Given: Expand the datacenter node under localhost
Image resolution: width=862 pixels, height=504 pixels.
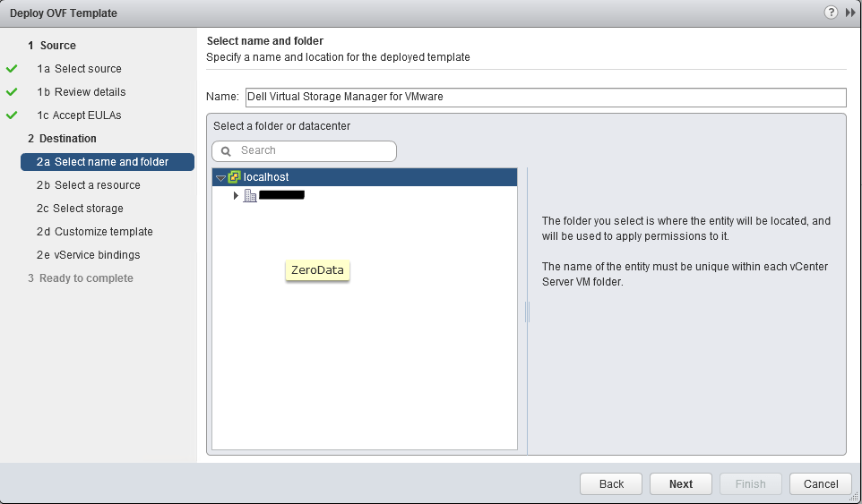Looking at the screenshot, I should [x=236, y=195].
